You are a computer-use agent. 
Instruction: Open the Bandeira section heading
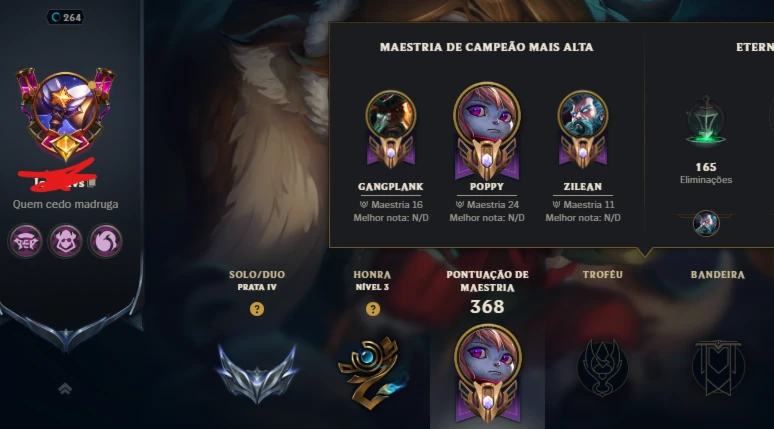[x=717, y=274]
